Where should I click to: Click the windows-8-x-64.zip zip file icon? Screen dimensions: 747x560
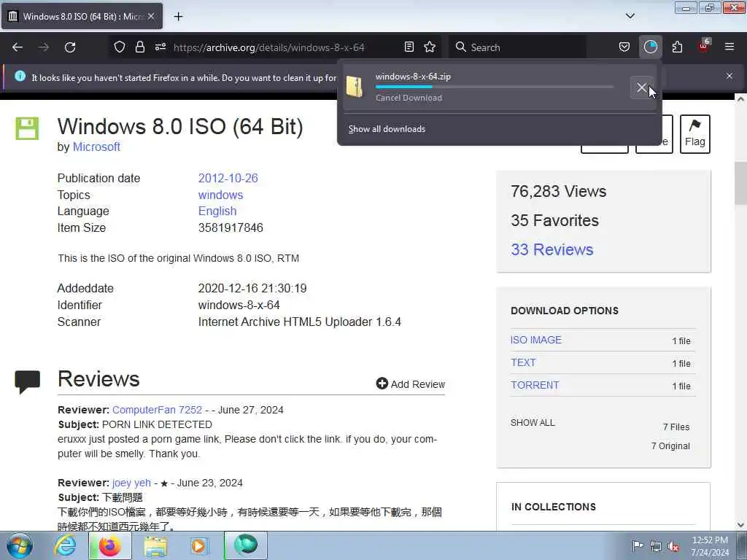(x=355, y=87)
